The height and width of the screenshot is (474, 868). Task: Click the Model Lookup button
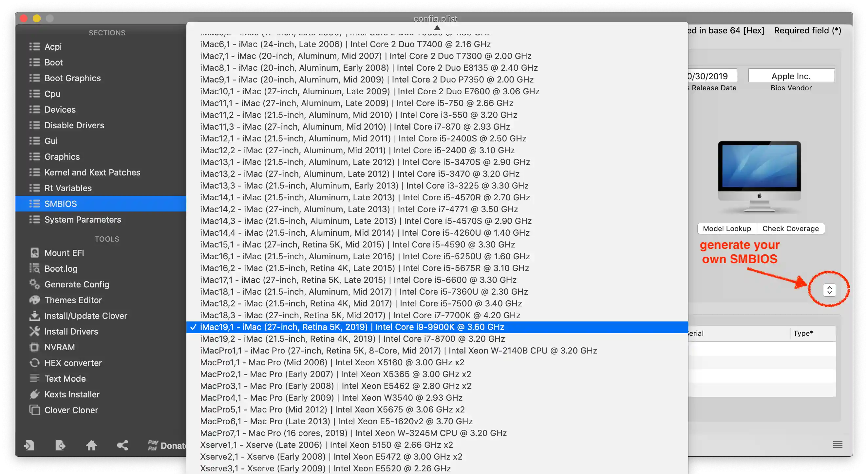pos(727,228)
